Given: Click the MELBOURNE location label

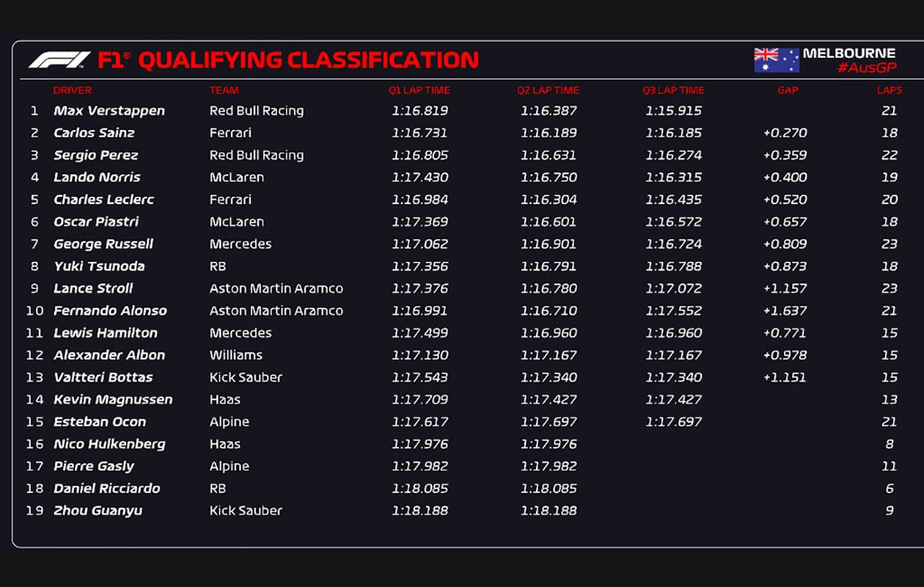Looking at the screenshot, I should pyautogui.click(x=849, y=53).
